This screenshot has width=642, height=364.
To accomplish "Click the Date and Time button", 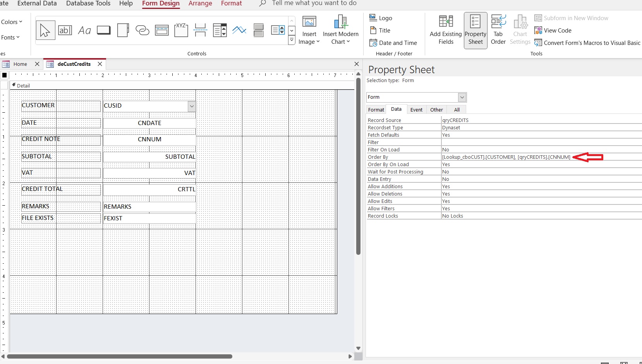I will coord(393,43).
